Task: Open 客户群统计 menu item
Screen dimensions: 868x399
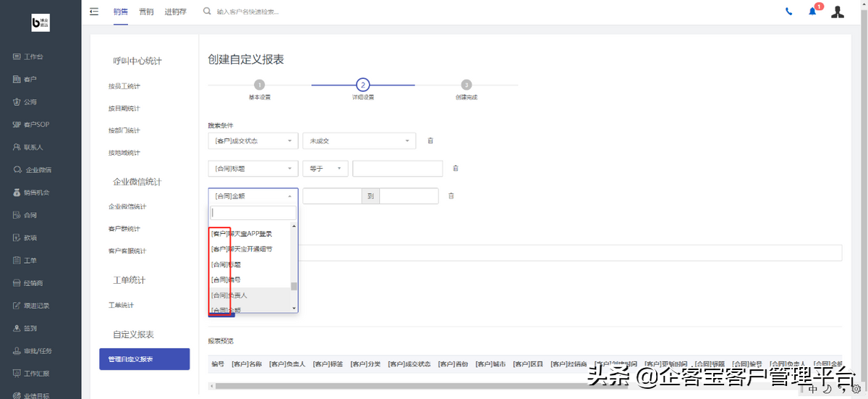Action: coord(124,229)
